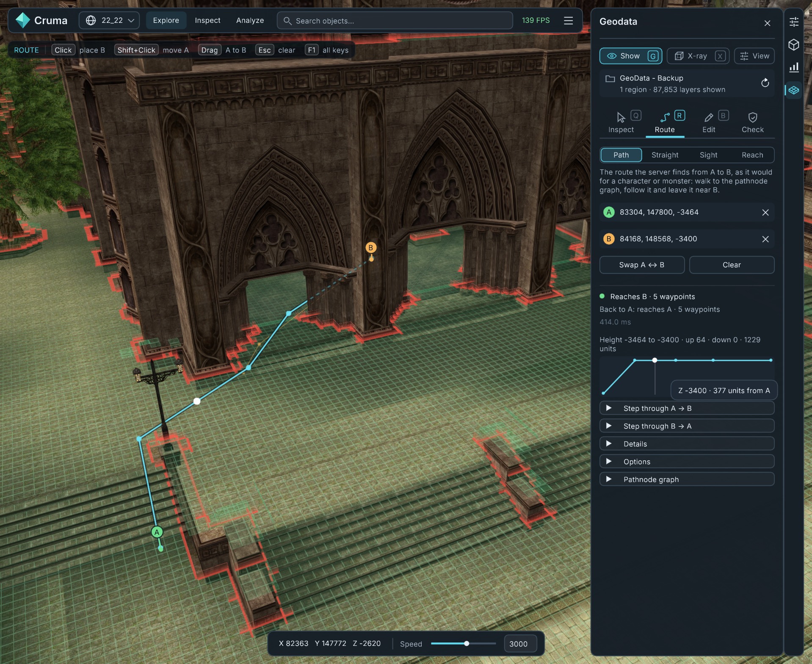Click the F1 all keys hint

(327, 50)
